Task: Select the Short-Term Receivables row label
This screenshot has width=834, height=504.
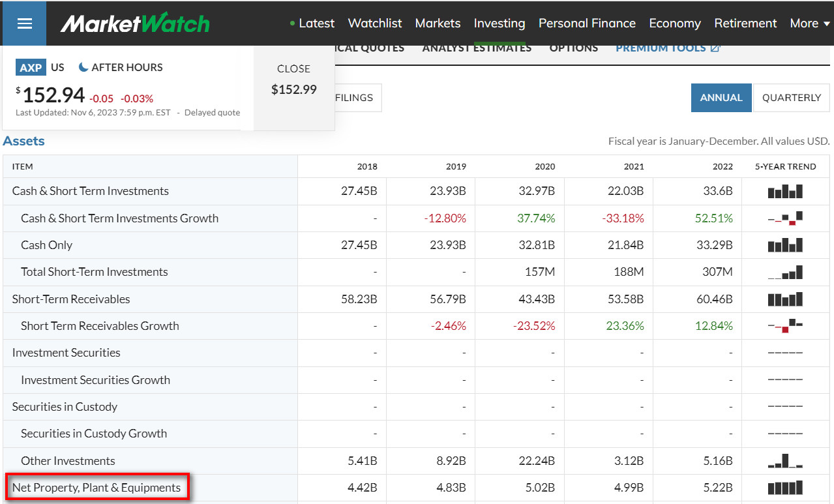Action: click(x=71, y=299)
